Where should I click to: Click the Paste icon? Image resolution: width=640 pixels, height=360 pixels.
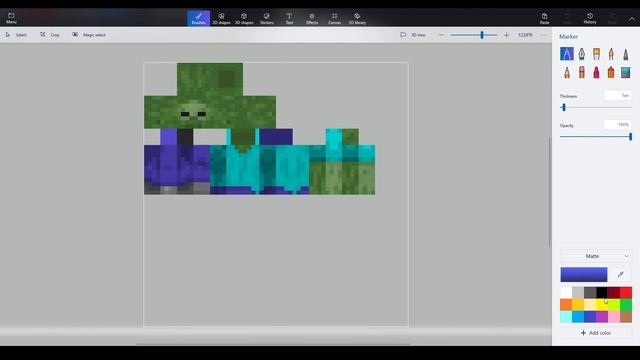[x=544, y=18]
